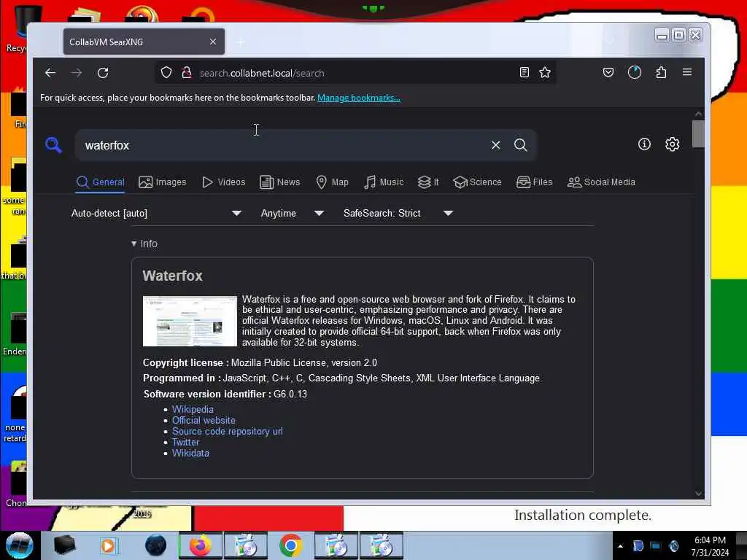Image resolution: width=747 pixels, height=560 pixels.
Task: Go back to the previous page
Action: point(50,73)
